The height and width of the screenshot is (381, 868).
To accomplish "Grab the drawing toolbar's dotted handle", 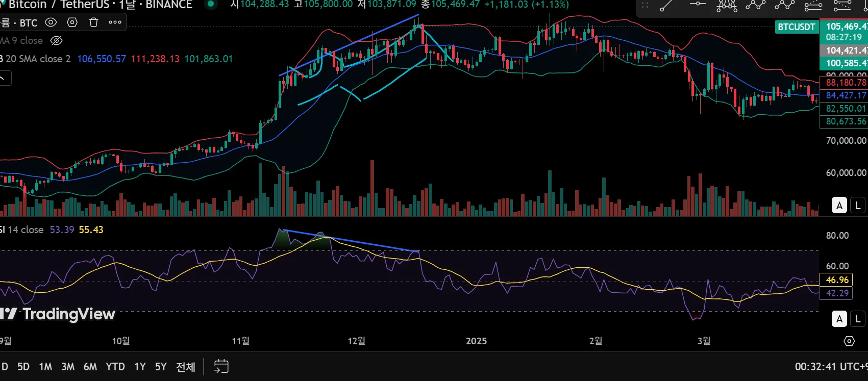I will [645, 5].
